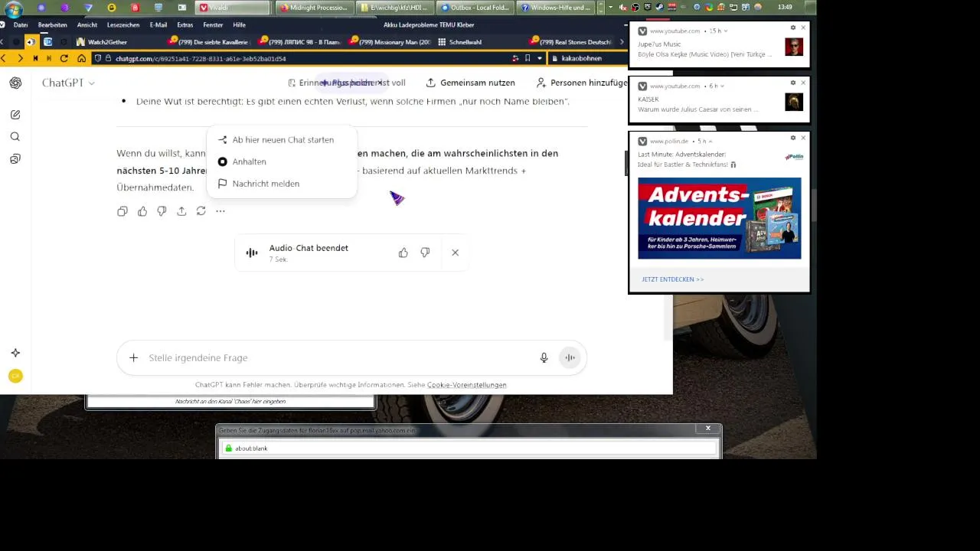Switch to Missionary Man tab
980x551 pixels.
[390, 42]
